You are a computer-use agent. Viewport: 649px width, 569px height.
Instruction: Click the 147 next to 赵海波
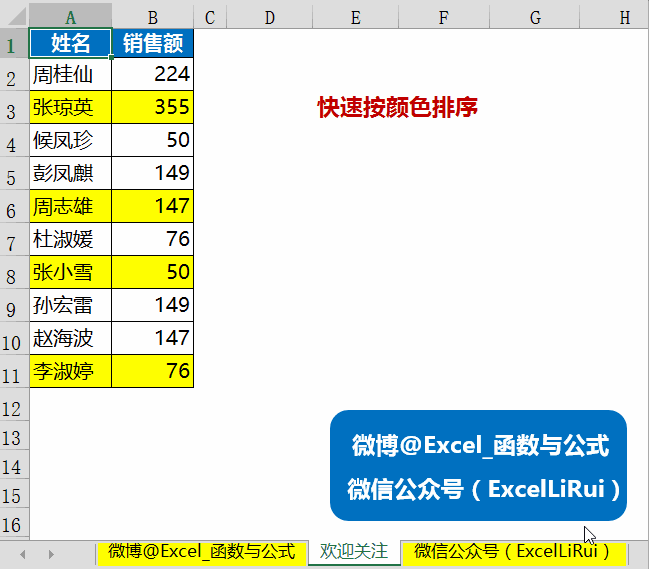[x=153, y=338]
